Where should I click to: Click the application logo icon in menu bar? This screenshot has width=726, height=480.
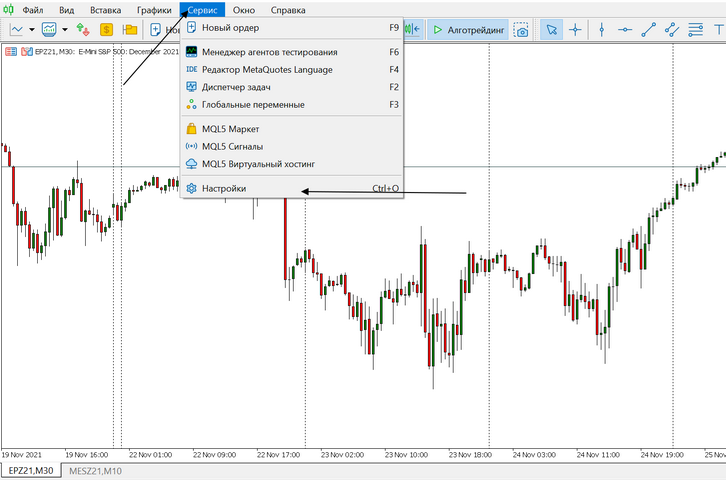coord(9,9)
